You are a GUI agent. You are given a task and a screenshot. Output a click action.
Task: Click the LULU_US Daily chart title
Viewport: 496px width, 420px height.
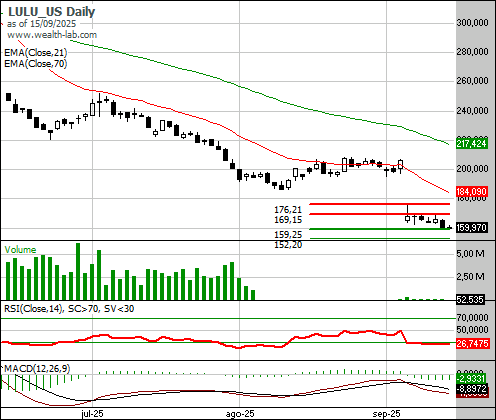coord(51,12)
